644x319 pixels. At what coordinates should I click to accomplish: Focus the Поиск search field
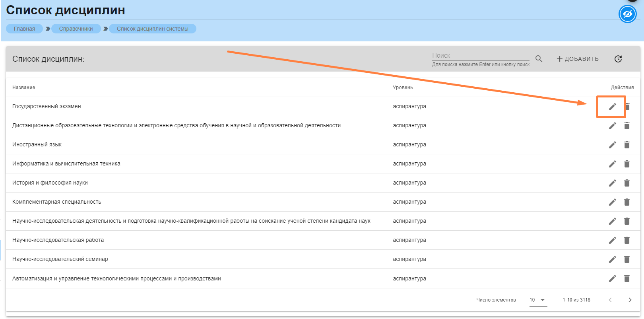click(x=480, y=56)
